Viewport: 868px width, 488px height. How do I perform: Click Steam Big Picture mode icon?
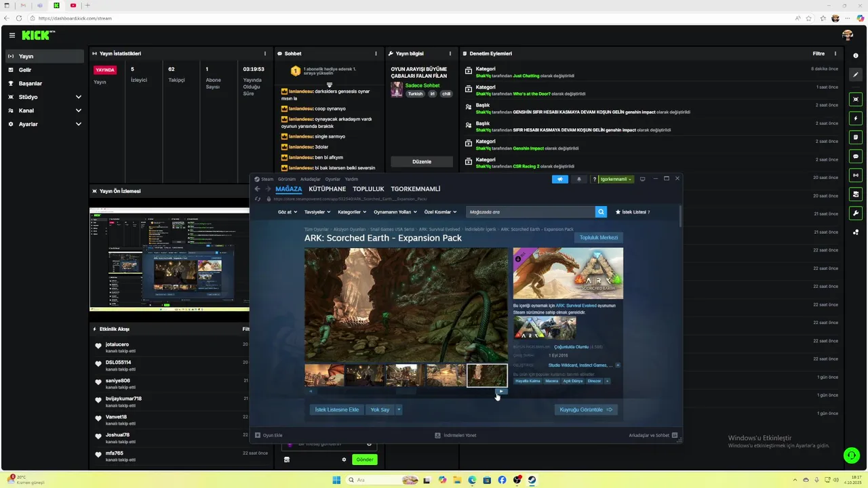[x=643, y=179]
